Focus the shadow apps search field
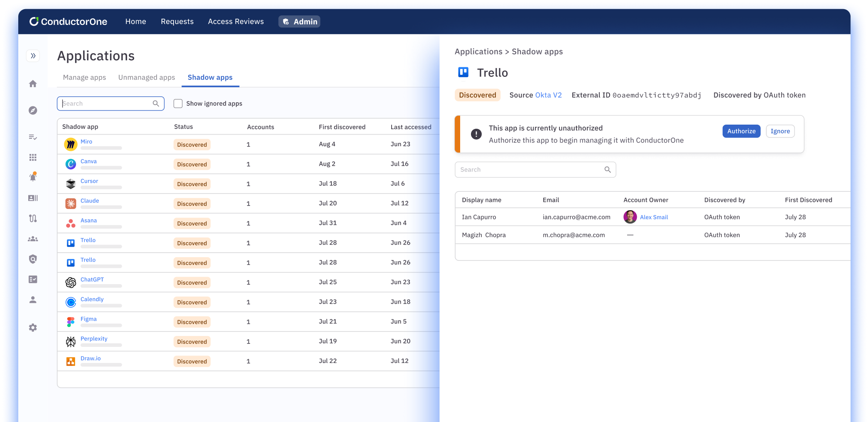The width and height of the screenshot is (868, 422). pos(107,103)
